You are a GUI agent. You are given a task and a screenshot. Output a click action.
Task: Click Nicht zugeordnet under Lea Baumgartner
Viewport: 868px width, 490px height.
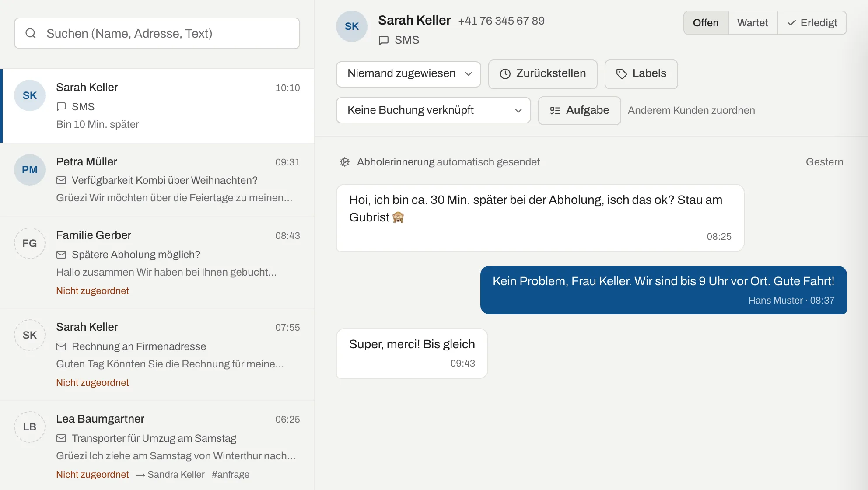[92, 474]
